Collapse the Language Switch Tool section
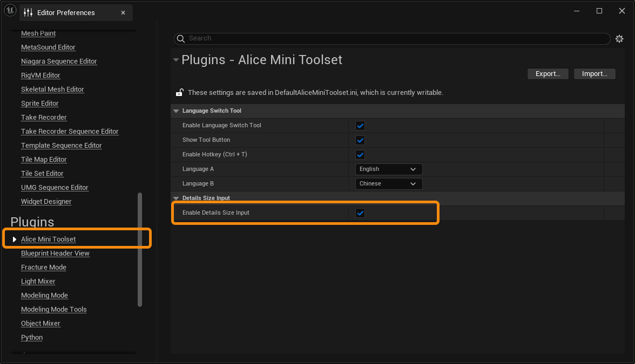635x364 pixels. 176,111
